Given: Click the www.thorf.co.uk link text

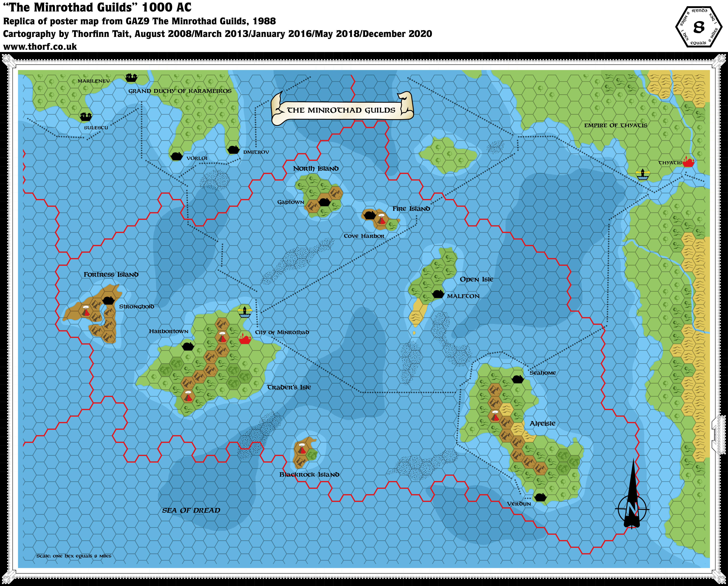Looking at the screenshot, I should point(40,47).
